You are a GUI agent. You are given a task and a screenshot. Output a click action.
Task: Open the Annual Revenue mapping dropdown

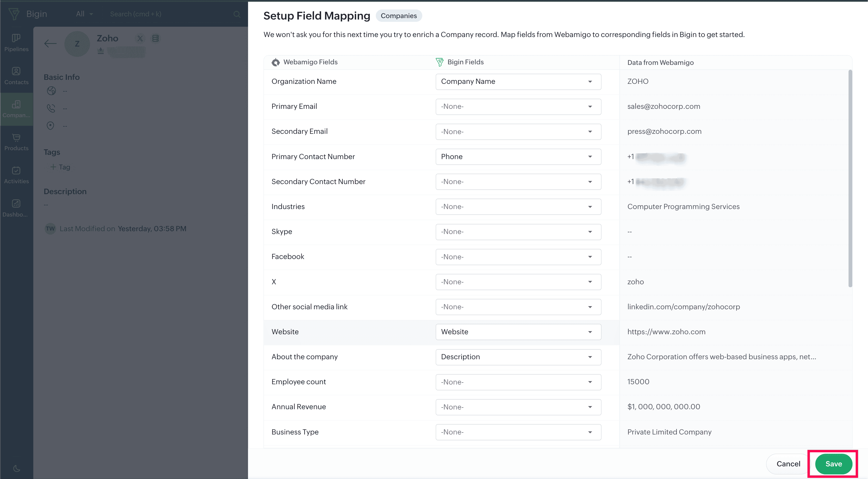[x=518, y=407]
